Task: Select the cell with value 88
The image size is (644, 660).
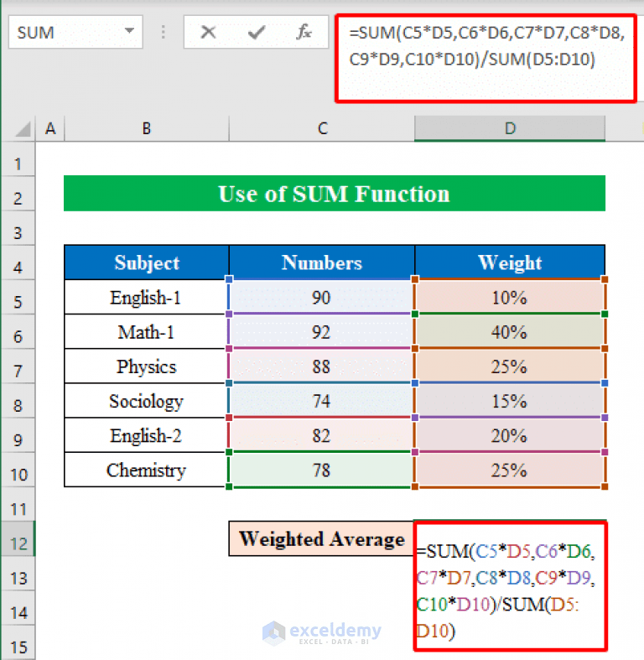Action: pos(322,366)
